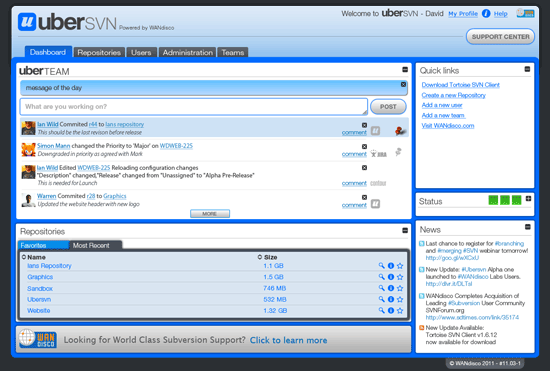The height and width of the screenshot is (371, 550).
Task: Remove Ian Wild WDWEB-225 edit entry
Action: [x=364, y=168]
